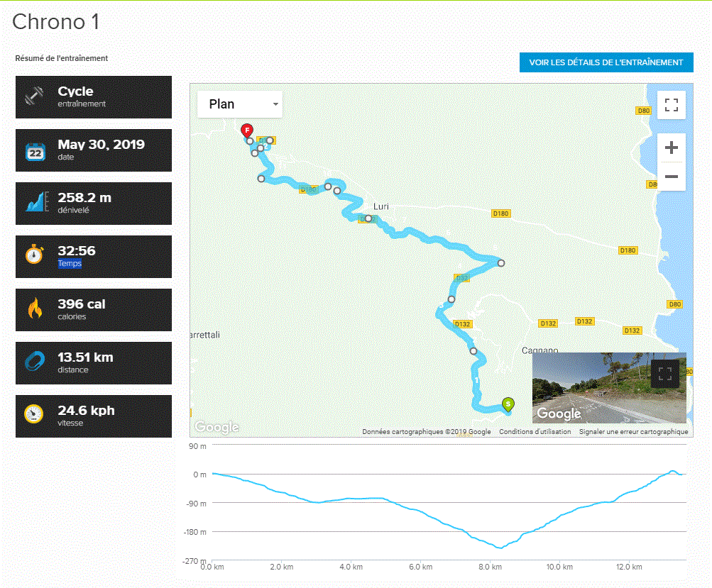Viewport: 712px width, 588px height.
Task: Click the route waypoint near D32 corner
Action: [x=501, y=263]
